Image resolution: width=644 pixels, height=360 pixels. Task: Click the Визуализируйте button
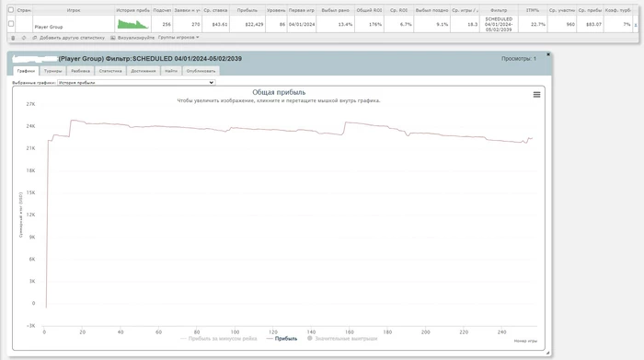point(136,38)
